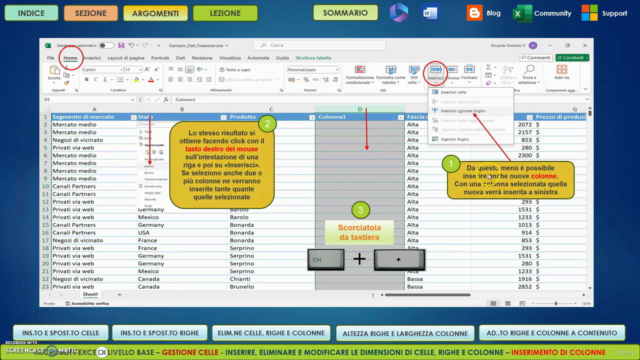This screenshot has width=640, height=360.
Task: Click the Add-ins icon
Action: click(562, 70)
